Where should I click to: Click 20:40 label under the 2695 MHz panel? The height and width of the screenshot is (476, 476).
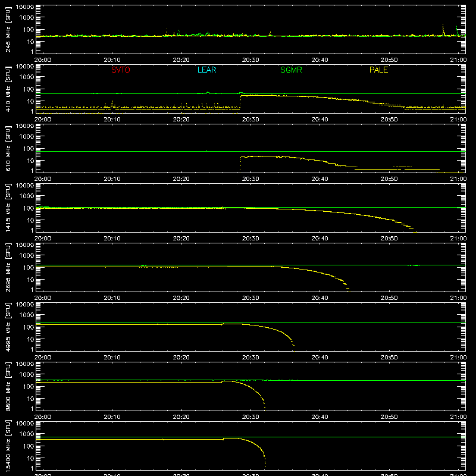click(x=320, y=298)
